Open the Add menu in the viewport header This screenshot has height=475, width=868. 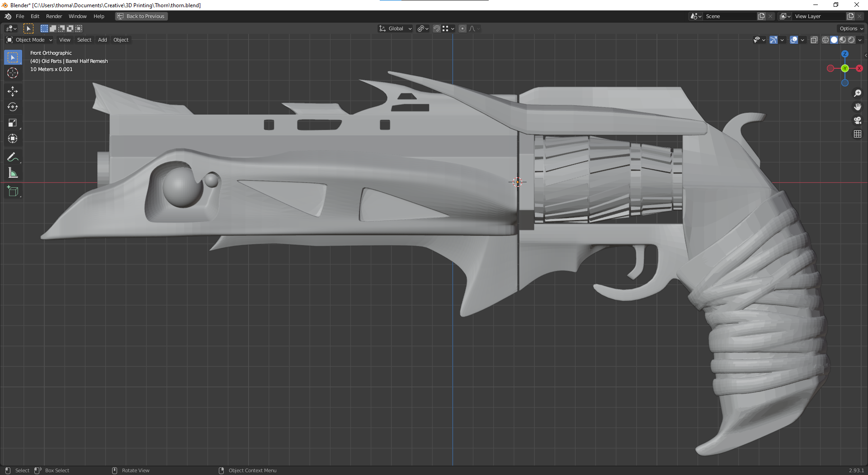102,40
